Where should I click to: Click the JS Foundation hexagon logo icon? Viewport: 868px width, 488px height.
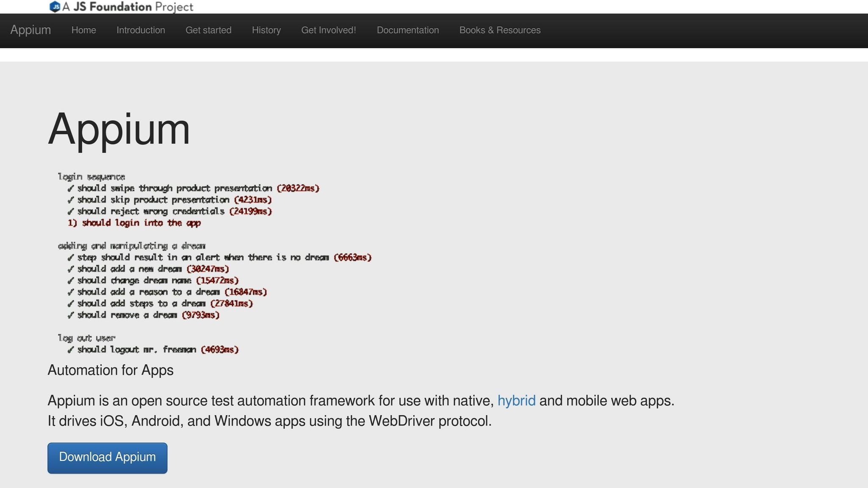55,7
